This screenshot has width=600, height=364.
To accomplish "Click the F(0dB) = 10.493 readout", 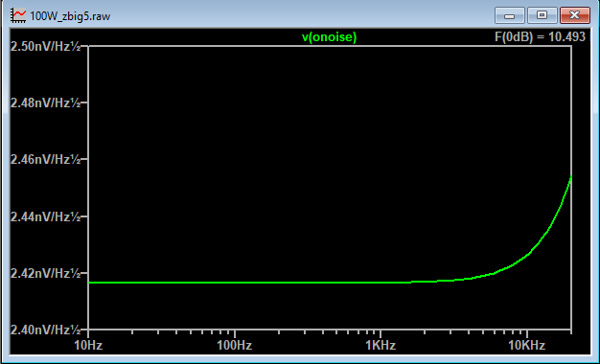I will pos(540,36).
